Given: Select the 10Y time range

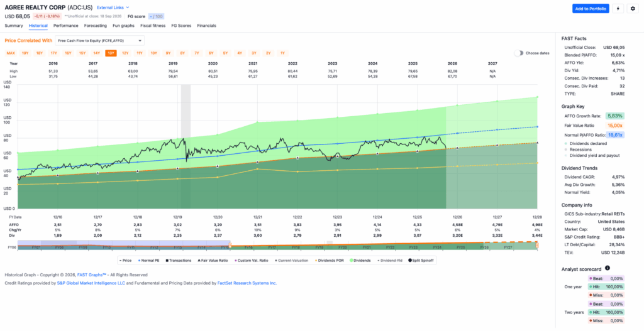Looking at the screenshot, I should (154, 53).
